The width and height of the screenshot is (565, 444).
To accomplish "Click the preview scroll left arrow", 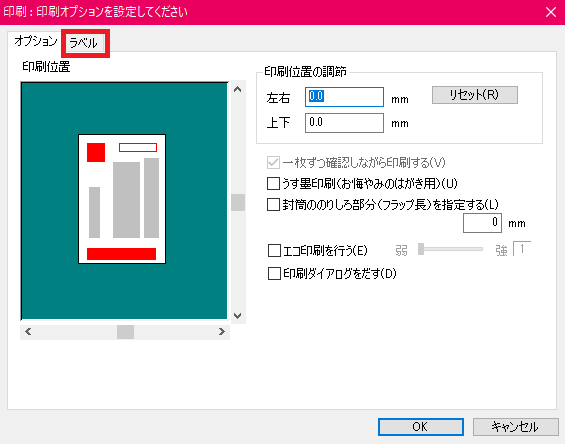I will 28,332.
